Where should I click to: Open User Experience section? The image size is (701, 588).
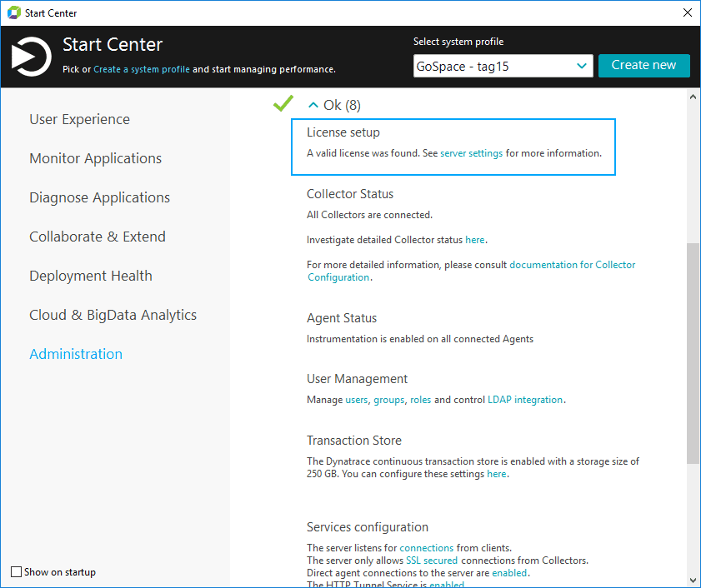[79, 119]
